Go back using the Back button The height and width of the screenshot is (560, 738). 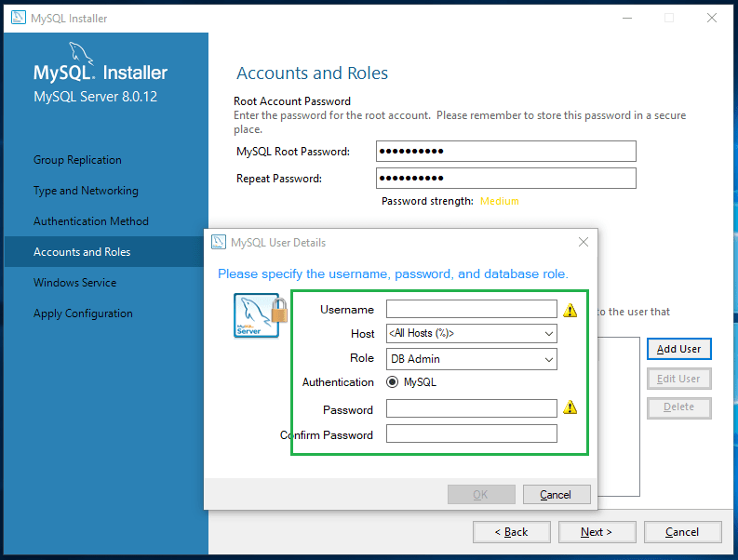click(x=511, y=532)
